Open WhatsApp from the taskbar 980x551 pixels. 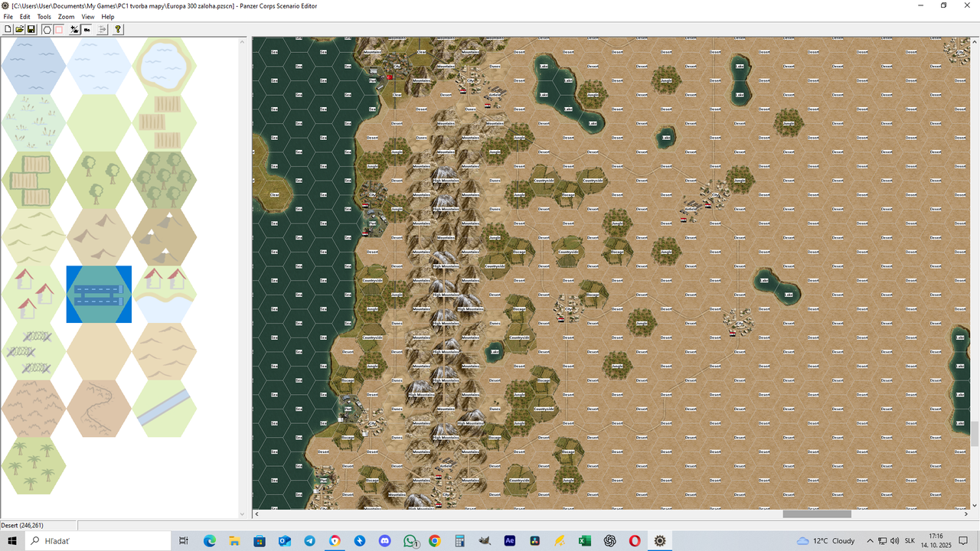point(410,541)
